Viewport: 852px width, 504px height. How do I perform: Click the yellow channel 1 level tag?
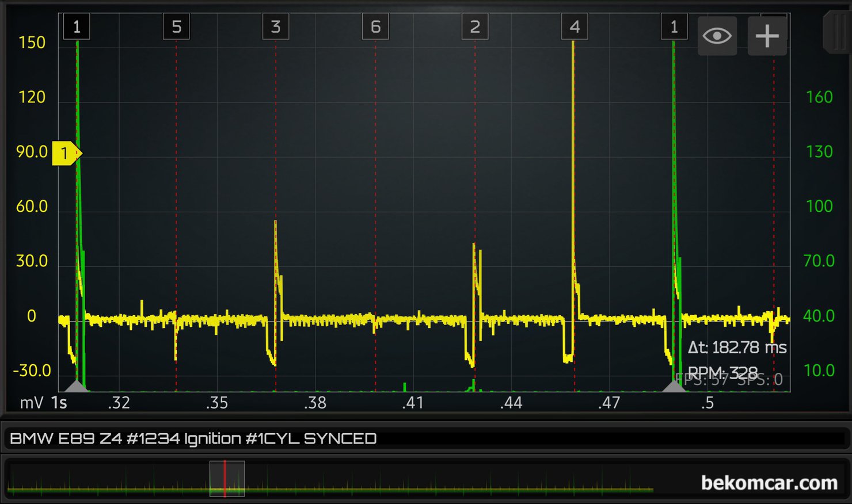66,153
